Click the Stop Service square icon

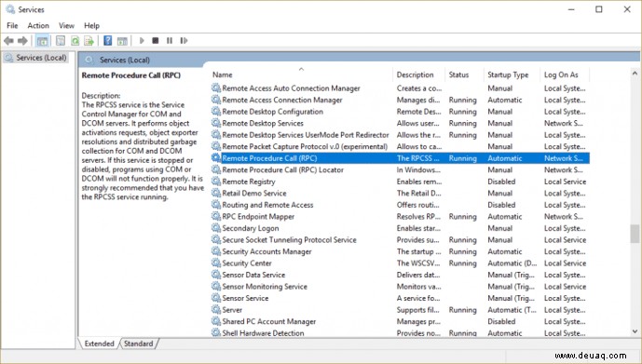coord(156,40)
